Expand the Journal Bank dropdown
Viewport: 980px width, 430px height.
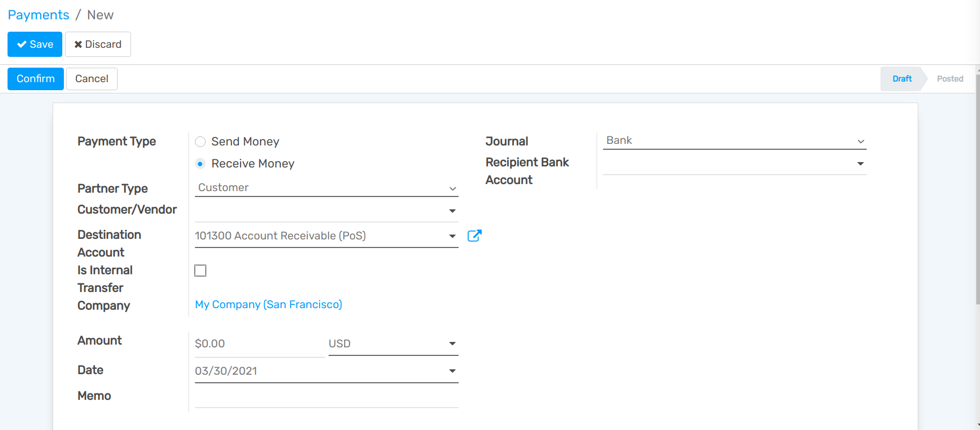pos(734,141)
